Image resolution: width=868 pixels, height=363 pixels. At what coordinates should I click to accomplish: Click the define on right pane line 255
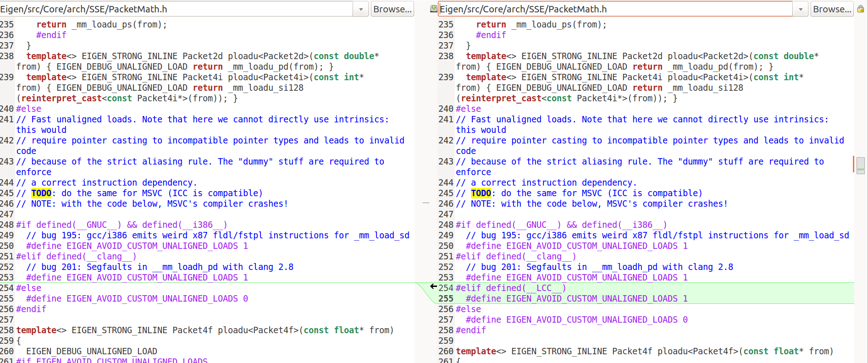click(577, 299)
